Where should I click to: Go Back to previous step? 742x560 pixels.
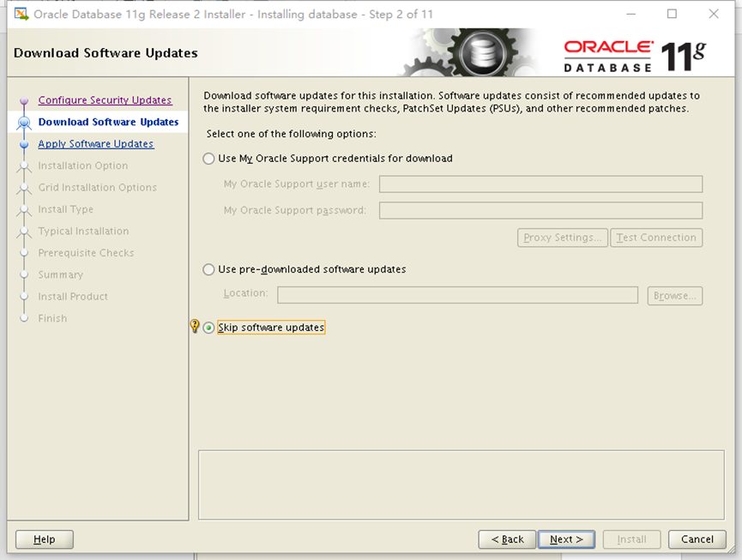507,539
